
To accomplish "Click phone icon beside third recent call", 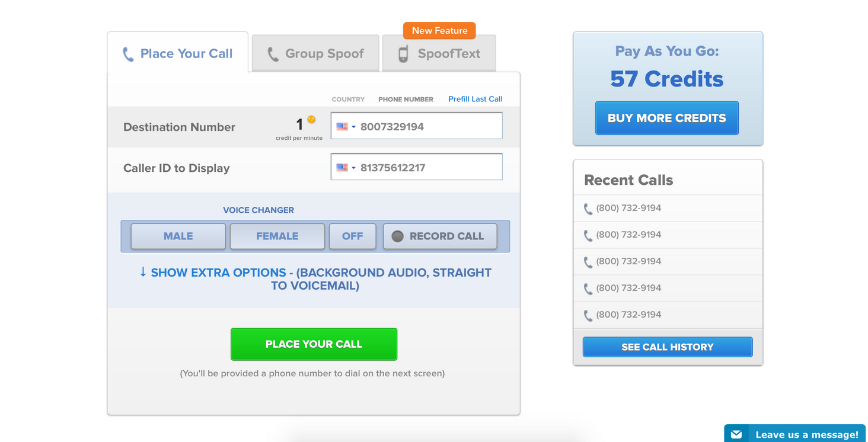I will [588, 262].
